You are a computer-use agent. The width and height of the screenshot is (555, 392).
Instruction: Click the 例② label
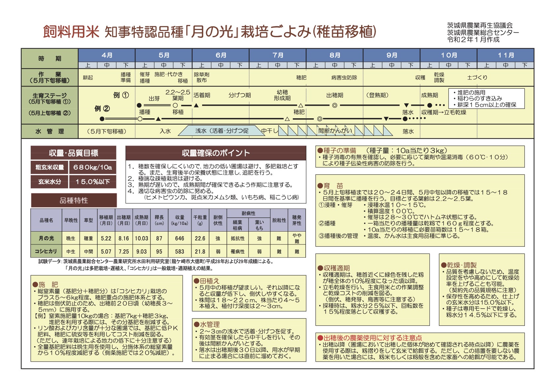click(102, 108)
